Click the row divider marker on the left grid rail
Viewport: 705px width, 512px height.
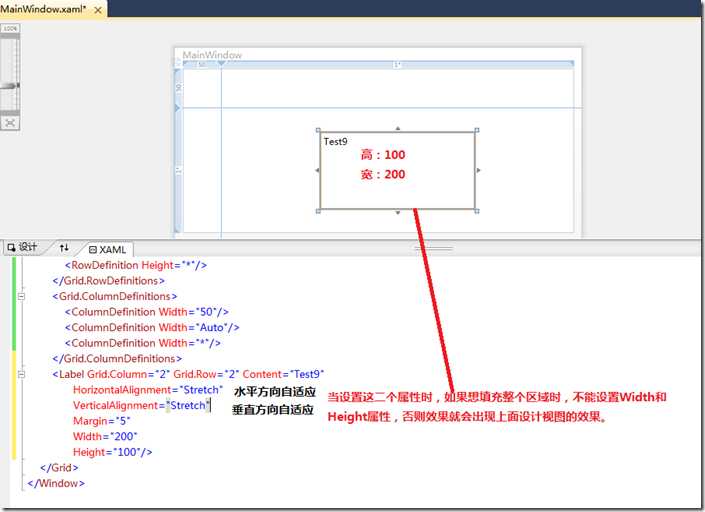pos(178,108)
